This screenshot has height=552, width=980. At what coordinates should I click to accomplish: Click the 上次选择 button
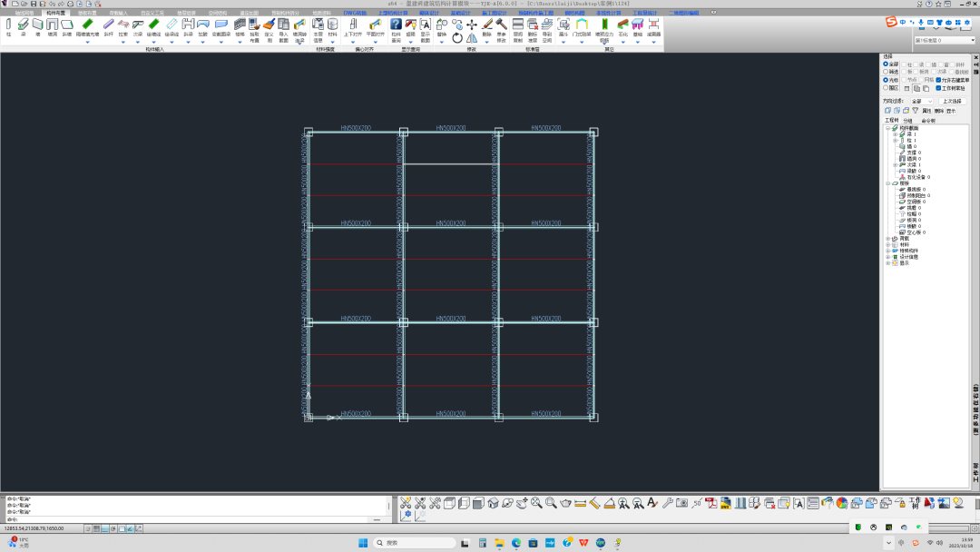(952, 101)
